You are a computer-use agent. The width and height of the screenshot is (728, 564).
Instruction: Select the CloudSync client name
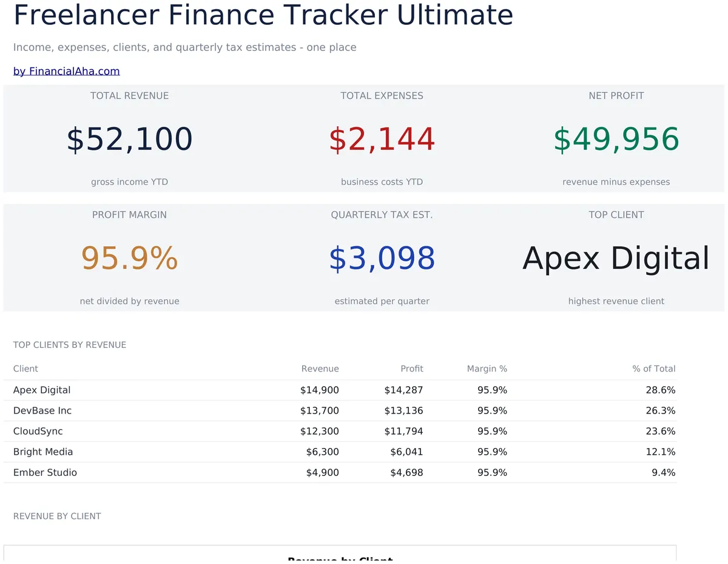coord(38,432)
